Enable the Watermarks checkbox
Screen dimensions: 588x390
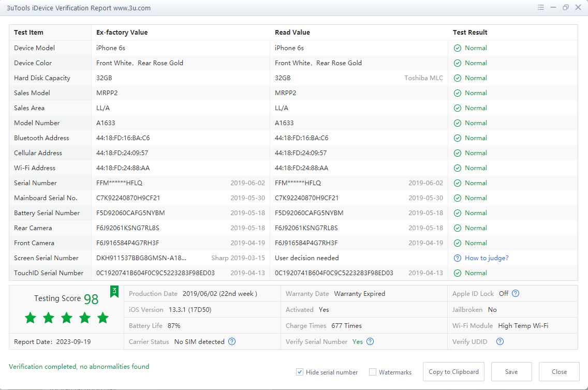tap(372, 372)
